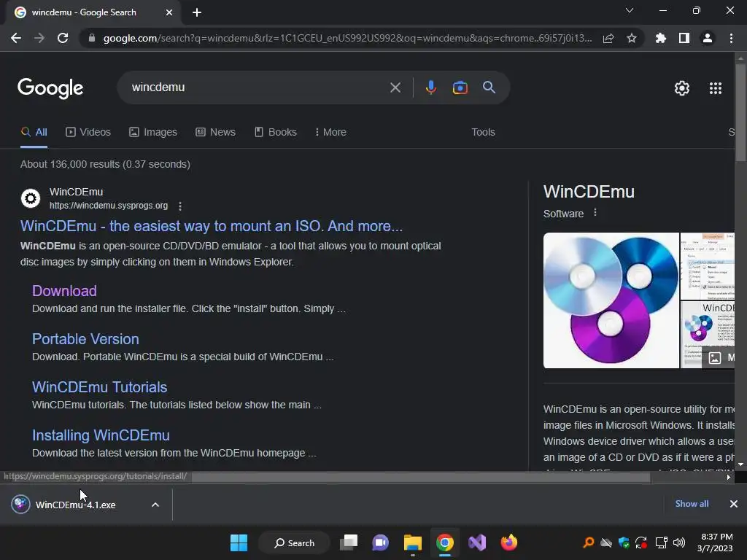The image size is (747, 560).
Task: Open the WinCDEmu easiest way to mount ISO result
Action: 212,226
